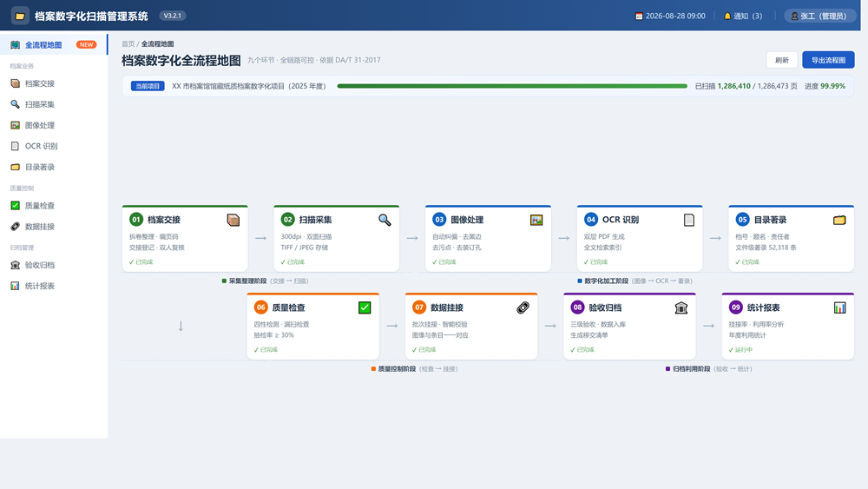The image size is (868, 489).
Task: Go to 档案交接 in the sidebar
Action: click(x=54, y=83)
